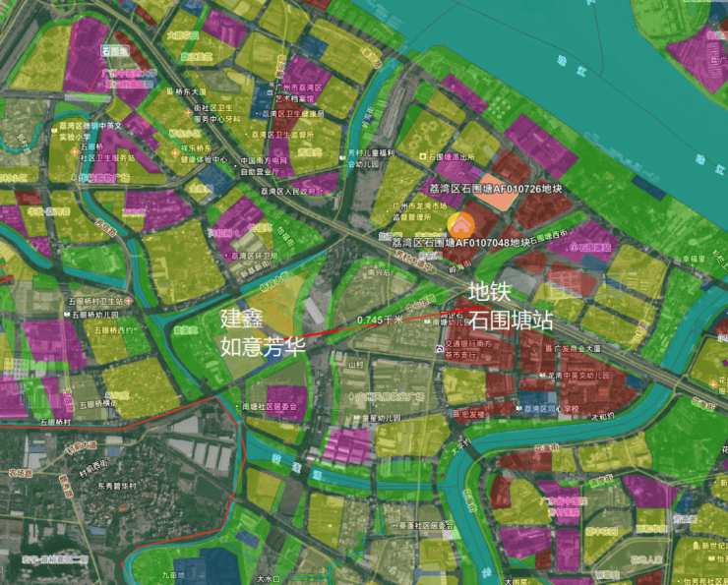Screen dimensions: 728x585
Task: Click the 大水口 label
Action: click(269, 579)
